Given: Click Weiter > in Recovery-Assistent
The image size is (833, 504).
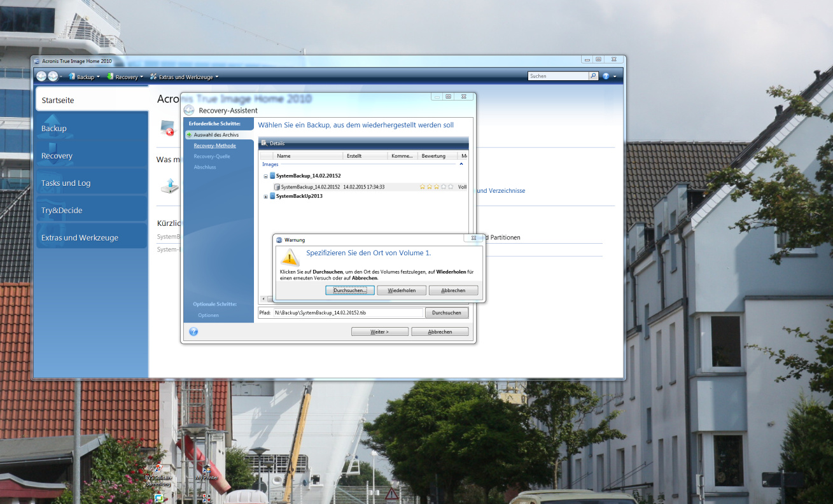Looking at the screenshot, I should click(x=380, y=332).
